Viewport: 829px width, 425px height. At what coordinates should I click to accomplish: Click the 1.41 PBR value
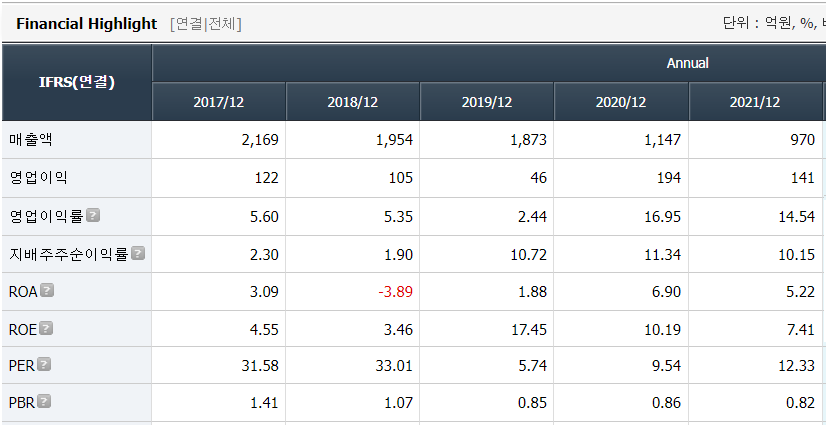pos(264,403)
